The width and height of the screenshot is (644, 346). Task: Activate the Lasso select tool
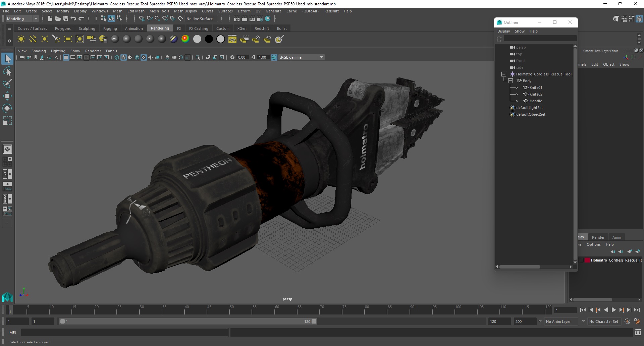(7, 71)
